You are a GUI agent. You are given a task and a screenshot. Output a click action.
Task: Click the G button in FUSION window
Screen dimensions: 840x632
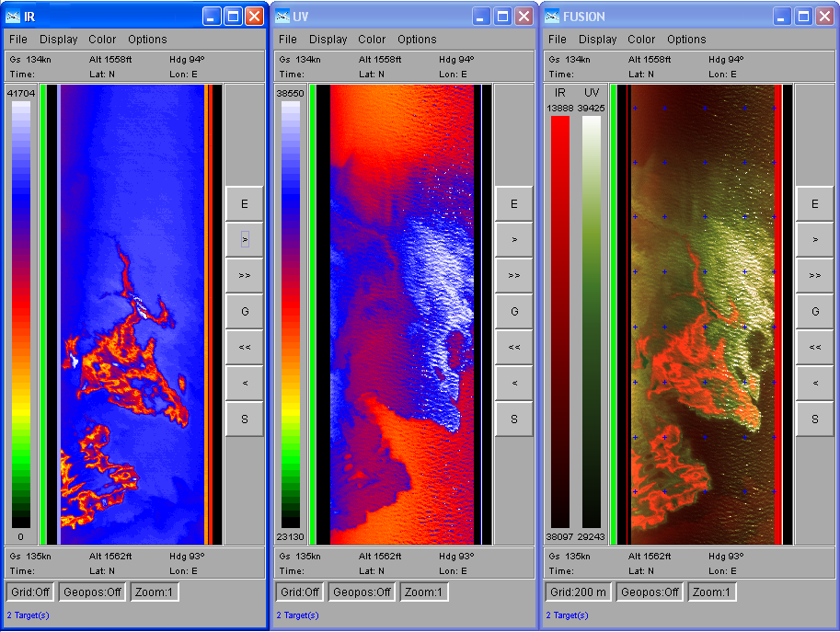point(815,311)
